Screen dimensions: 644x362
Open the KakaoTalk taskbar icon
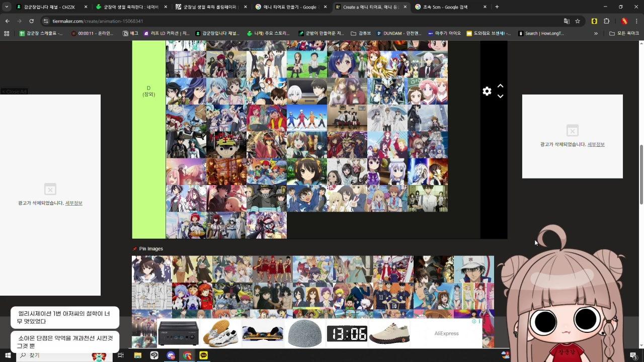pyautogui.click(x=204, y=355)
